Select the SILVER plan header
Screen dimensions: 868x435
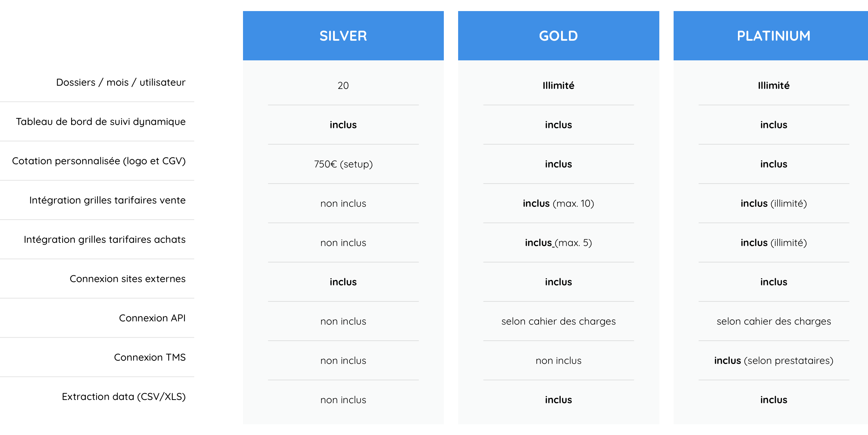(x=343, y=36)
